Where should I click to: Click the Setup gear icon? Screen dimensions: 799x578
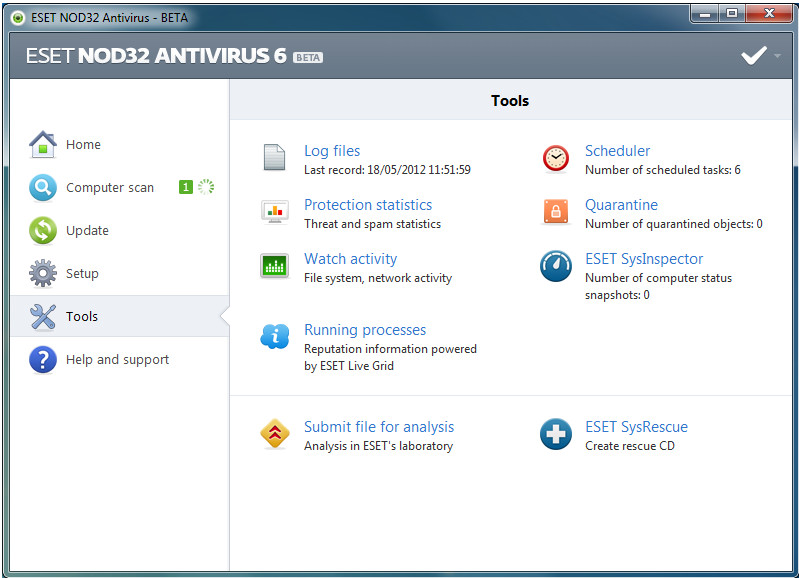[x=43, y=273]
